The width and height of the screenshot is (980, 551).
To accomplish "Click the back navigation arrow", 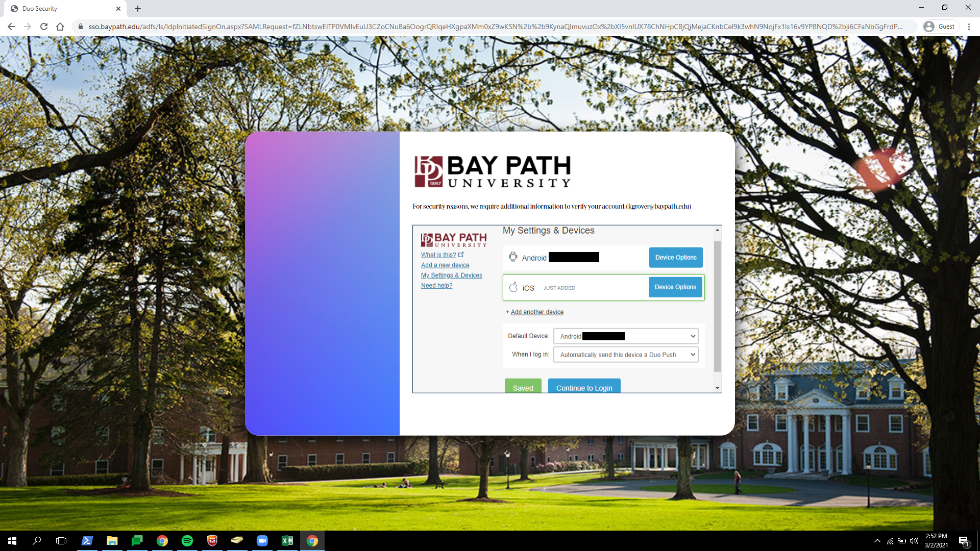I will 11,27.
